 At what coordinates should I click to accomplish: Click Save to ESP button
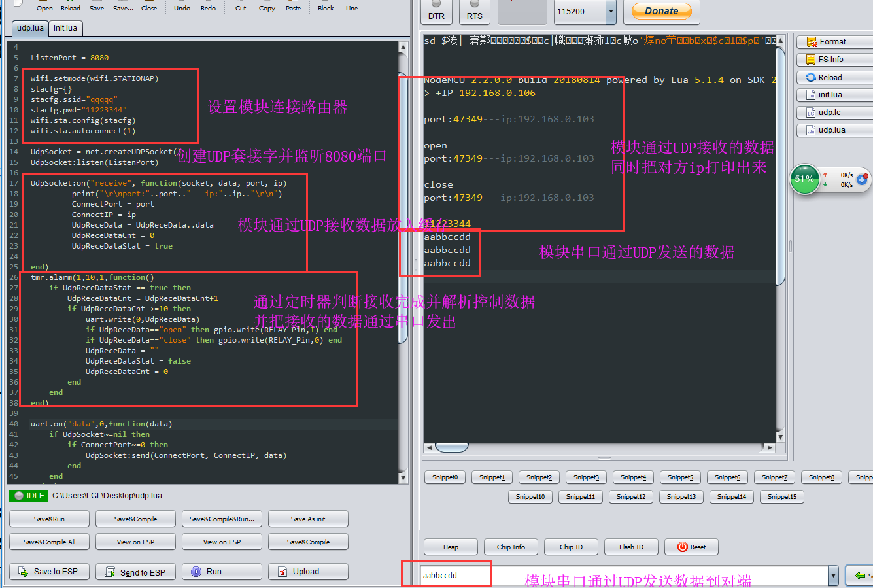pos(48,572)
